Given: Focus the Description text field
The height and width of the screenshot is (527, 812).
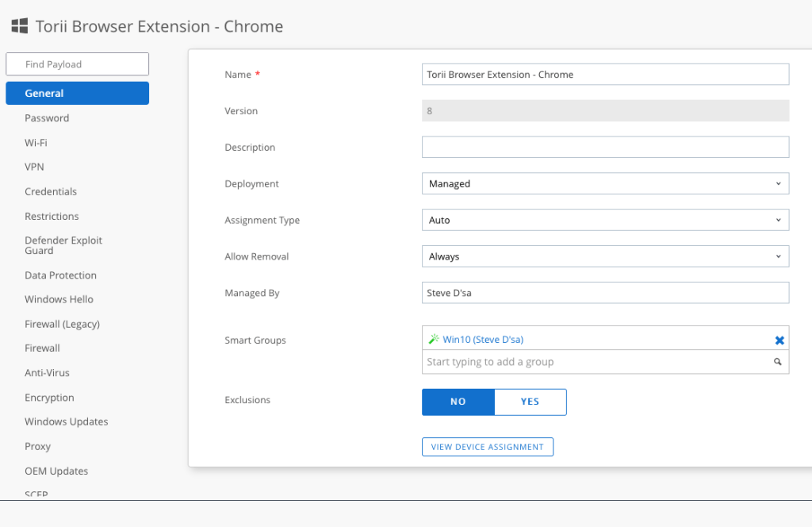Looking at the screenshot, I should tap(605, 147).
